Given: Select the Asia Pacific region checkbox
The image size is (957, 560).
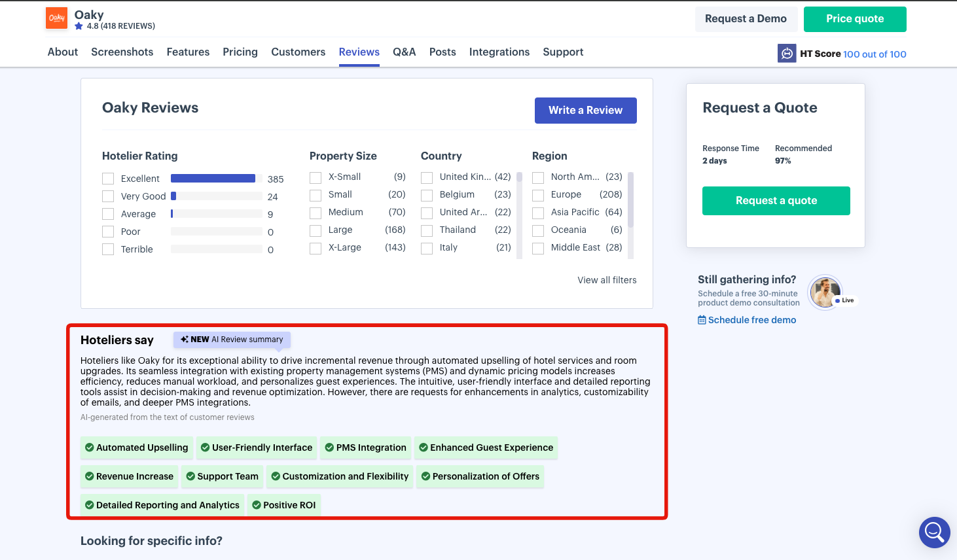Looking at the screenshot, I should tap(538, 213).
